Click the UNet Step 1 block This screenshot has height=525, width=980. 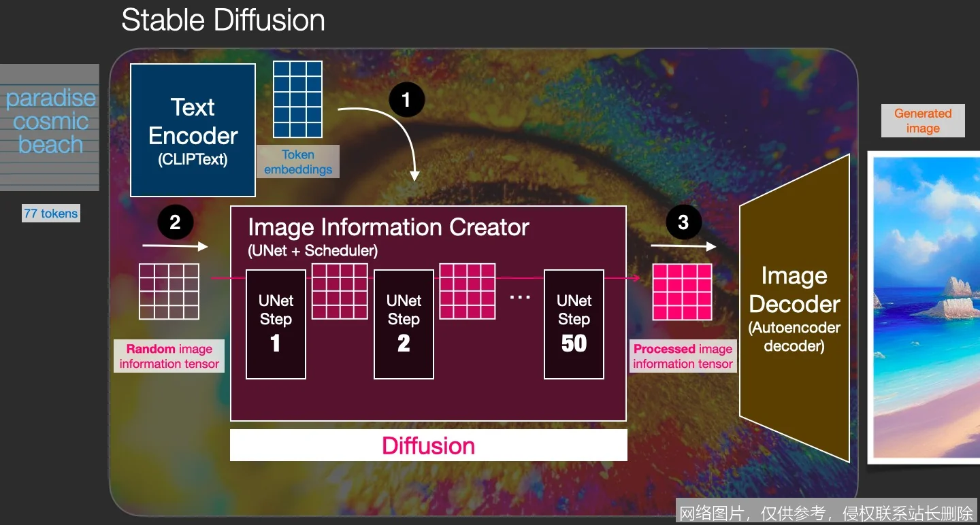(x=275, y=324)
